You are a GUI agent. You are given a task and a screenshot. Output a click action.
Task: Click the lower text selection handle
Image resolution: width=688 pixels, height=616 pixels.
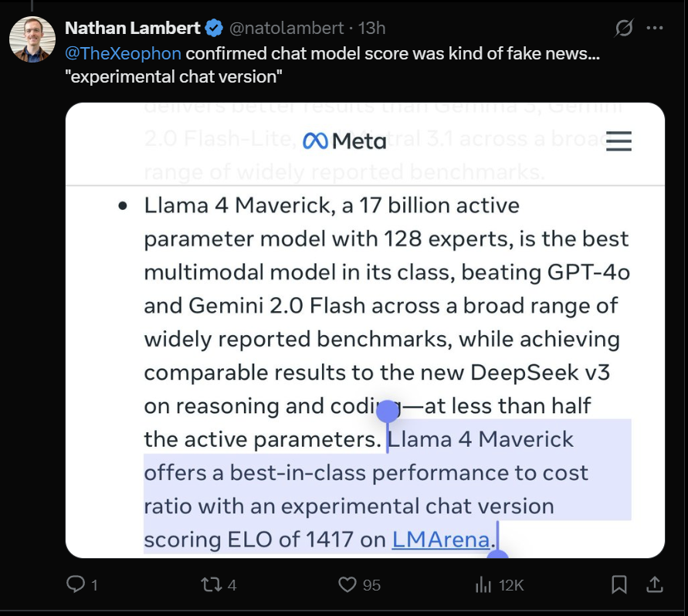pyautogui.click(x=498, y=553)
